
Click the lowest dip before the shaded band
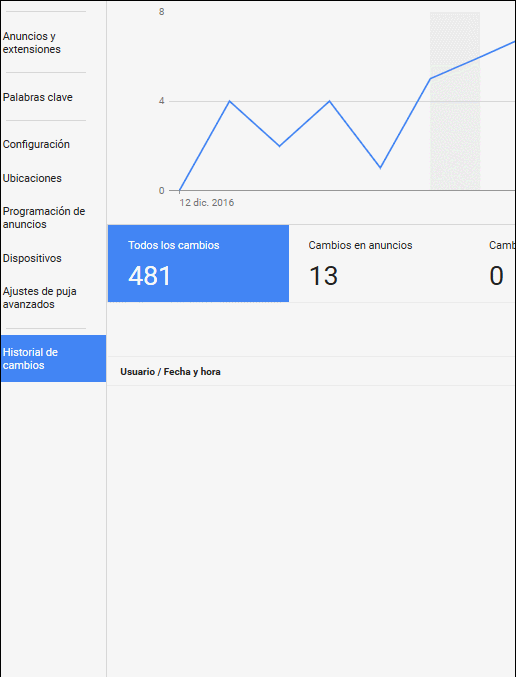point(380,168)
